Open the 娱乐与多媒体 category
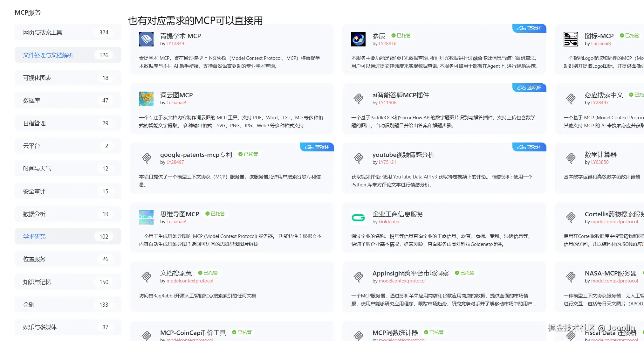644x341 pixels. [x=68, y=327]
